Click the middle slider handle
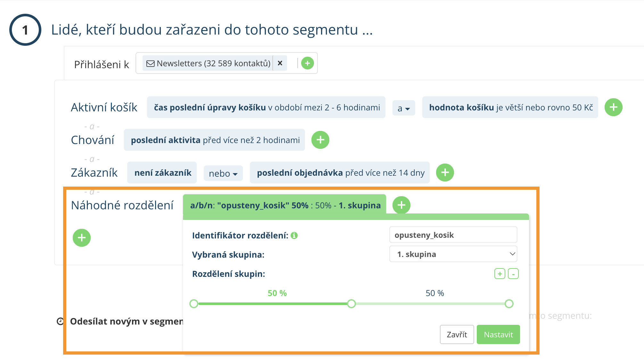644x361 pixels. [x=351, y=304]
